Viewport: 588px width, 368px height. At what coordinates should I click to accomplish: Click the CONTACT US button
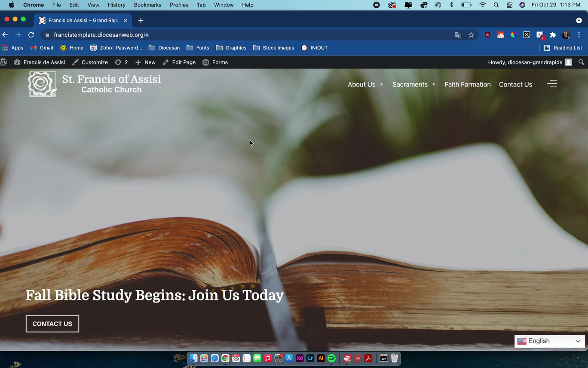click(52, 324)
